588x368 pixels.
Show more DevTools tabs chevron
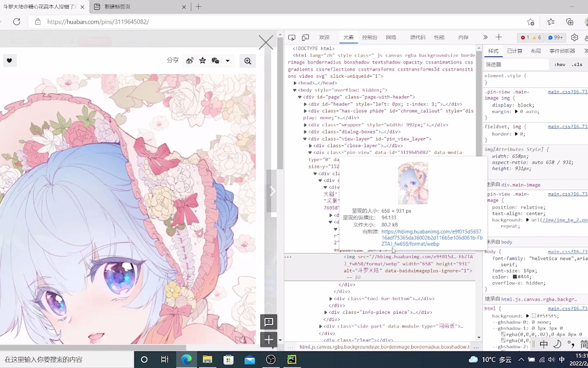click(x=485, y=37)
